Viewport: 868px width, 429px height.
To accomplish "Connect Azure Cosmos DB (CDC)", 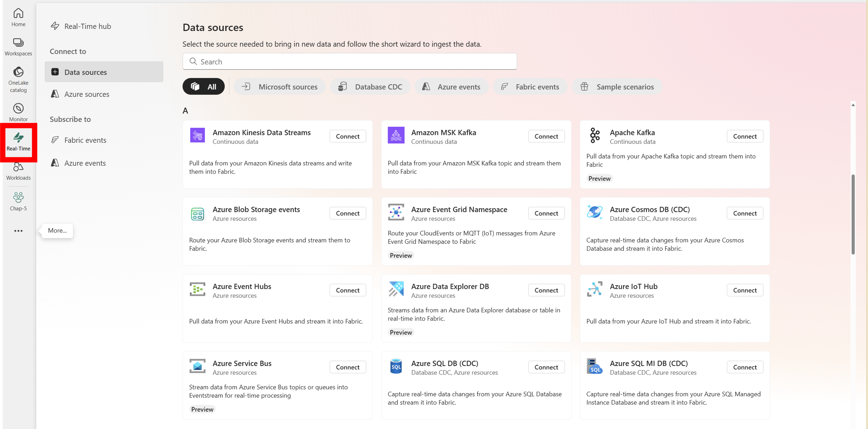I will tap(745, 213).
